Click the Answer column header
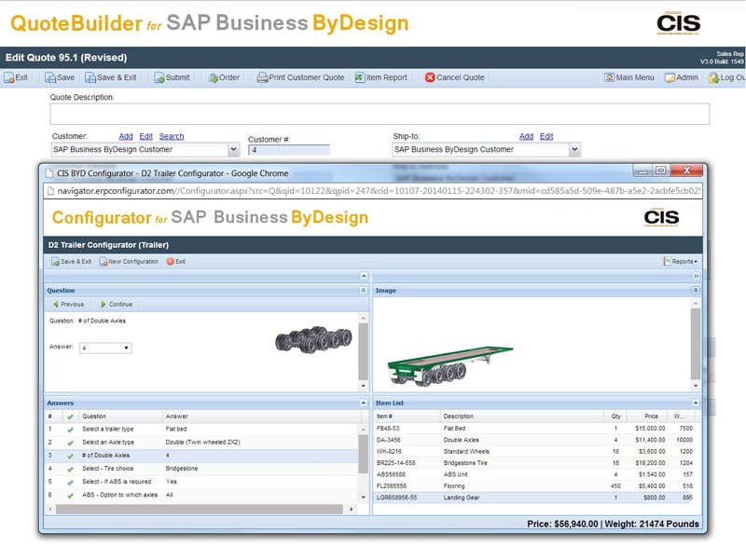Image resolution: width=746 pixels, height=560 pixels. tap(261, 417)
